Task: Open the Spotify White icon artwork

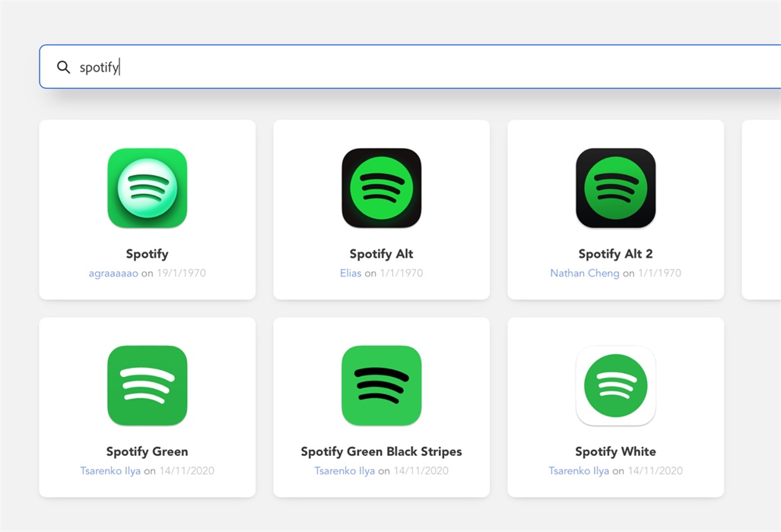Action: pyautogui.click(x=616, y=385)
